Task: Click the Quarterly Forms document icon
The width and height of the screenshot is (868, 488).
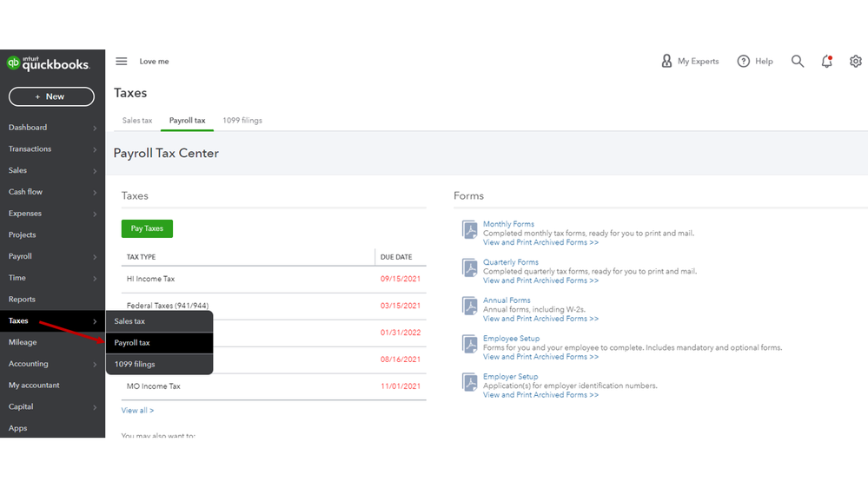Action: [x=470, y=268]
